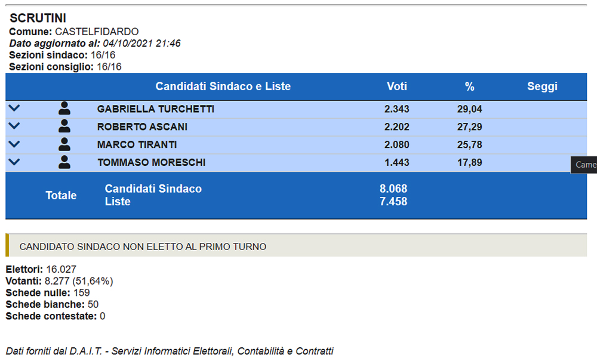Click the % column header
The width and height of the screenshot is (597, 364).
(470, 87)
